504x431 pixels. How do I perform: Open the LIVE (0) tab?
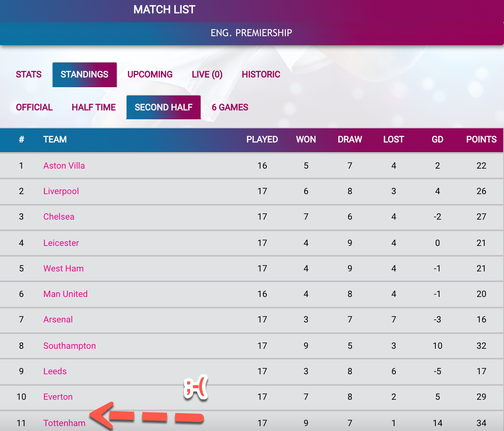207,74
